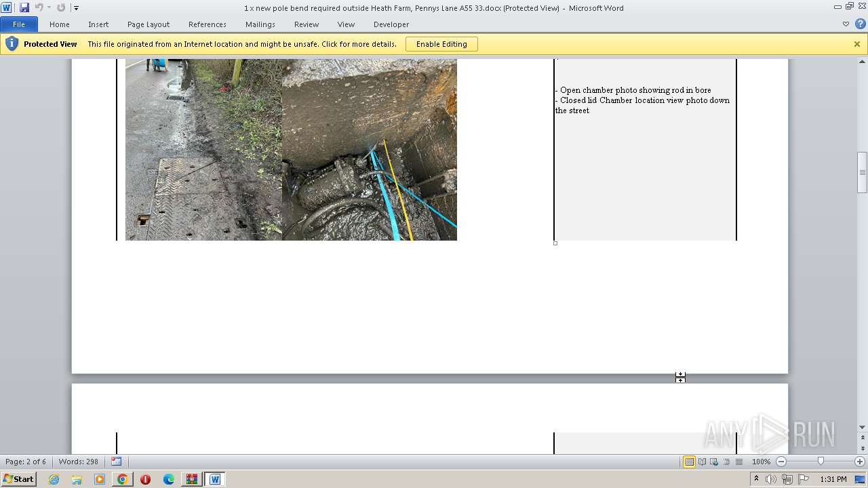
Task: Click the volume speaker tray icon
Action: pos(771,479)
